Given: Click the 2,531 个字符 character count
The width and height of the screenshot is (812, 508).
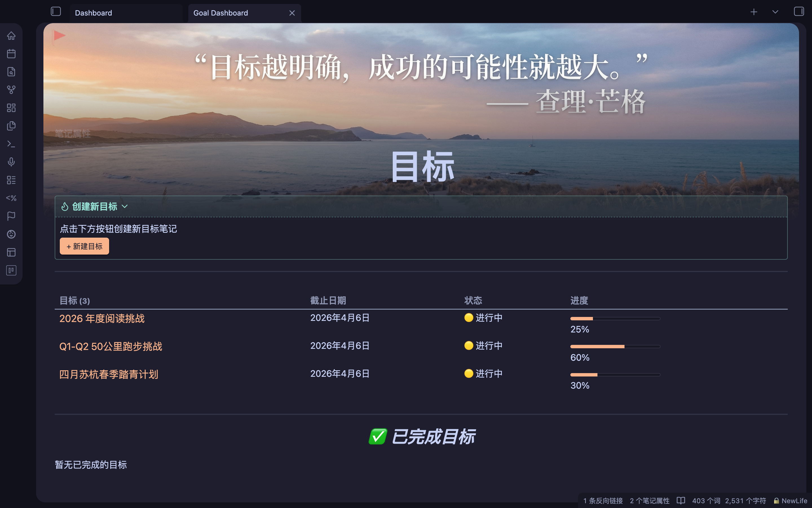Looking at the screenshot, I should tap(745, 501).
